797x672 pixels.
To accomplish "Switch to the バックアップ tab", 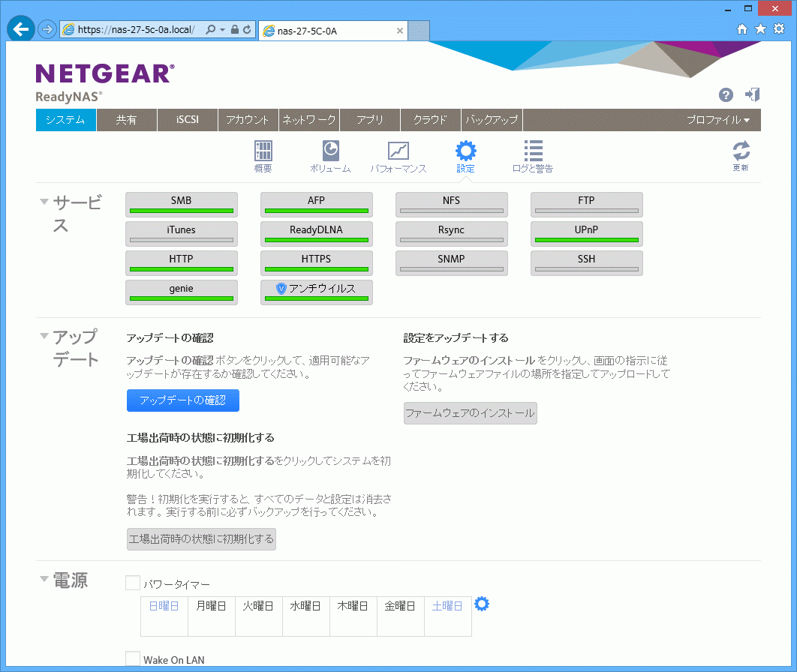I will (x=492, y=120).
